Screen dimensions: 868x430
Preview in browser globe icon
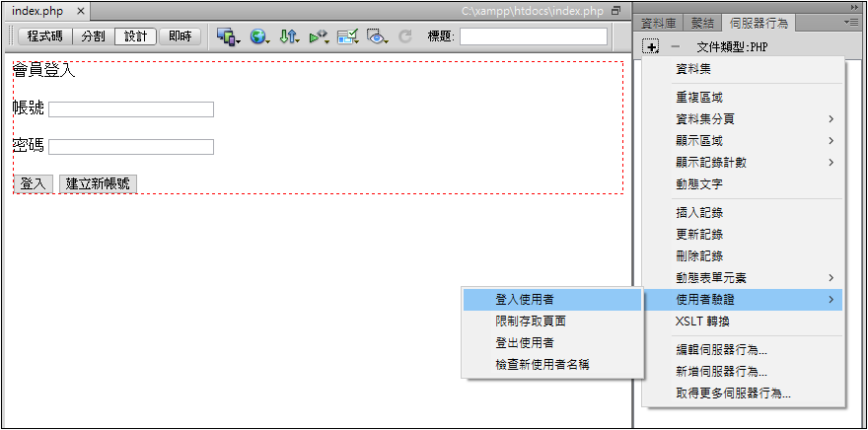coord(258,36)
